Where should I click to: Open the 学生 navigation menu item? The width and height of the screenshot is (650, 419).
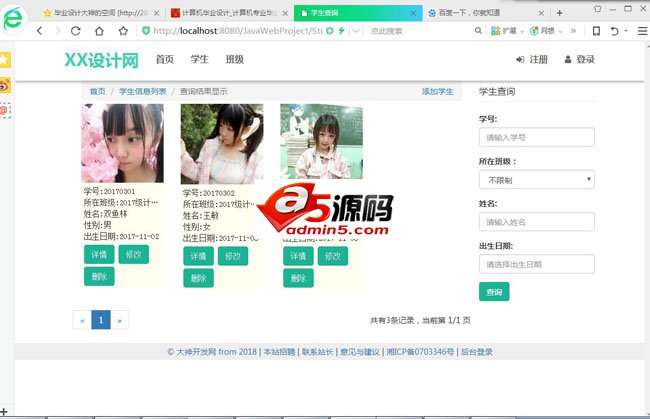(199, 59)
